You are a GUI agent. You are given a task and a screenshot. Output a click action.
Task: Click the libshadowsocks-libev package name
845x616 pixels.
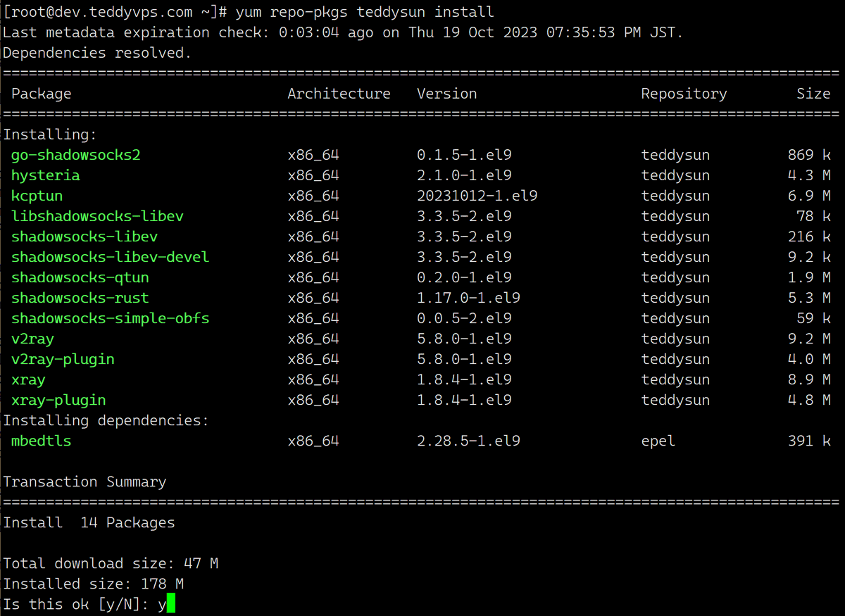97,216
